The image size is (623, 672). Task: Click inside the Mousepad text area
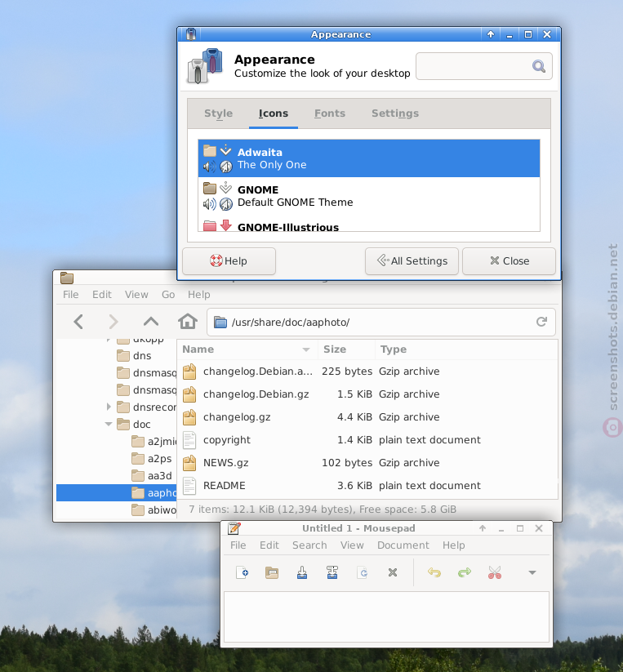pos(386,616)
